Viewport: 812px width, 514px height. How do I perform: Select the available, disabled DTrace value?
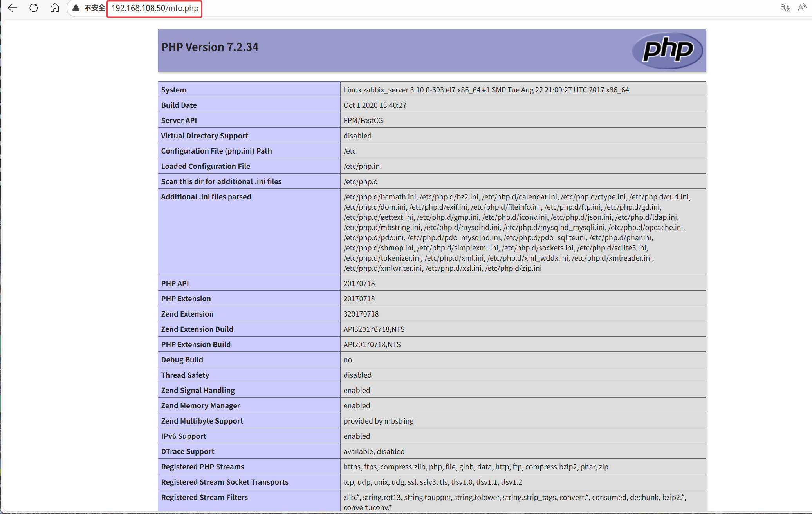(374, 451)
